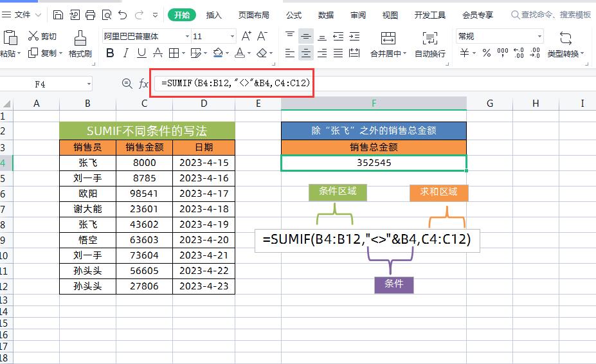Screen dimensions: 596x364
Task: Open the font size dropdown
Action: 232,36
